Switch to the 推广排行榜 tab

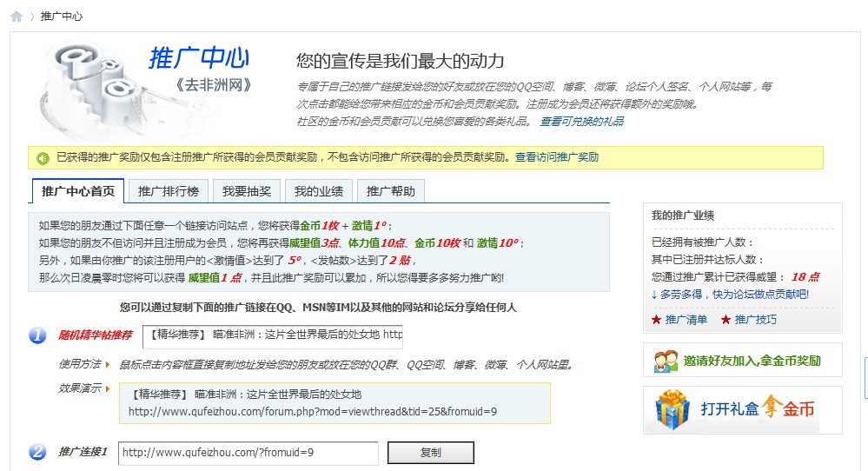[x=169, y=191]
